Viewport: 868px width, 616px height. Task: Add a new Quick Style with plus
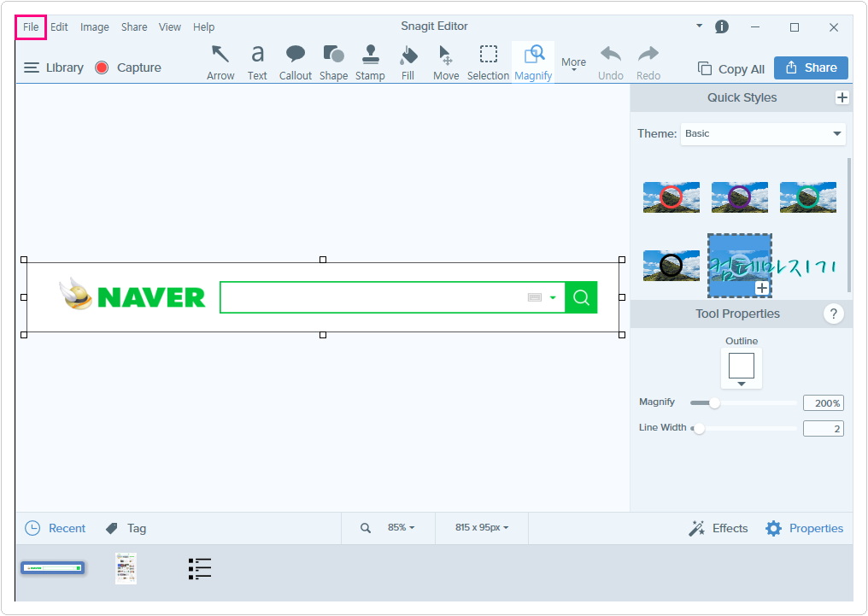click(x=842, y=97)
